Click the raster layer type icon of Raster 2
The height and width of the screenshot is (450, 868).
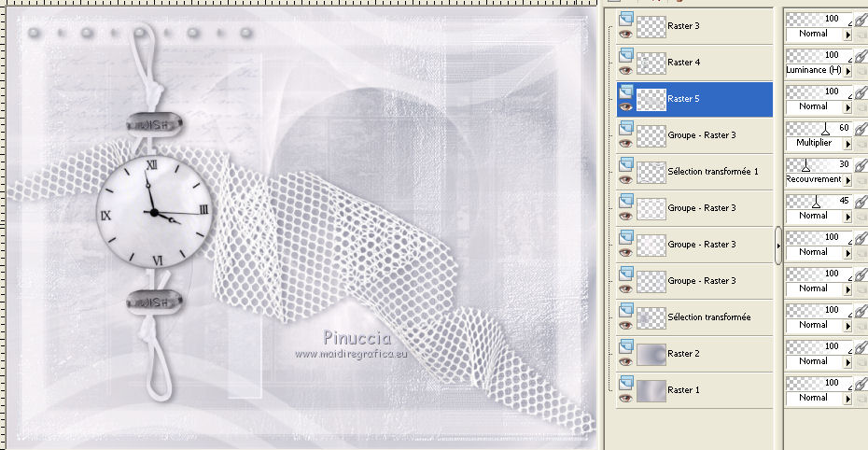(625, 347)
